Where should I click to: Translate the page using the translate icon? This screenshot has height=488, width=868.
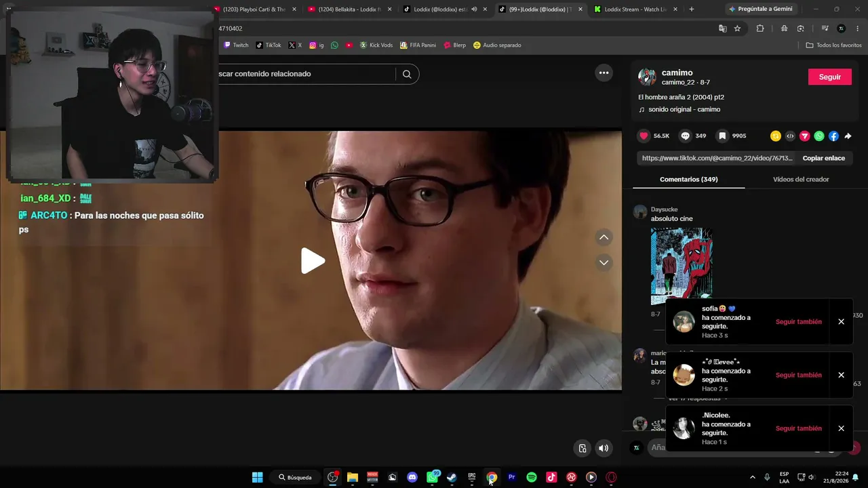tap(723, 28)
